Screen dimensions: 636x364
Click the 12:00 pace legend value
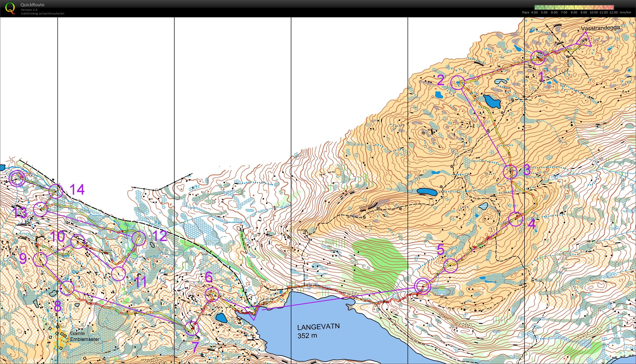click(613, 12)
